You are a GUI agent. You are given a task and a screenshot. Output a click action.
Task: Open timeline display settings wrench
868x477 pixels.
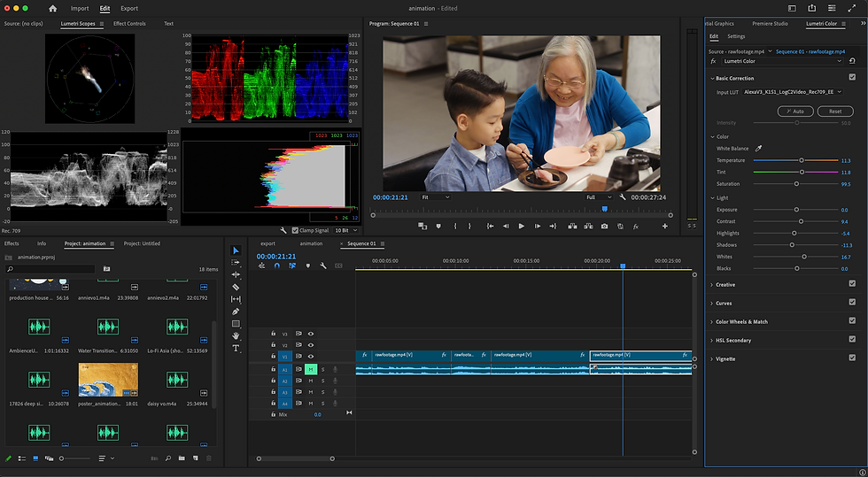point(323,265)
